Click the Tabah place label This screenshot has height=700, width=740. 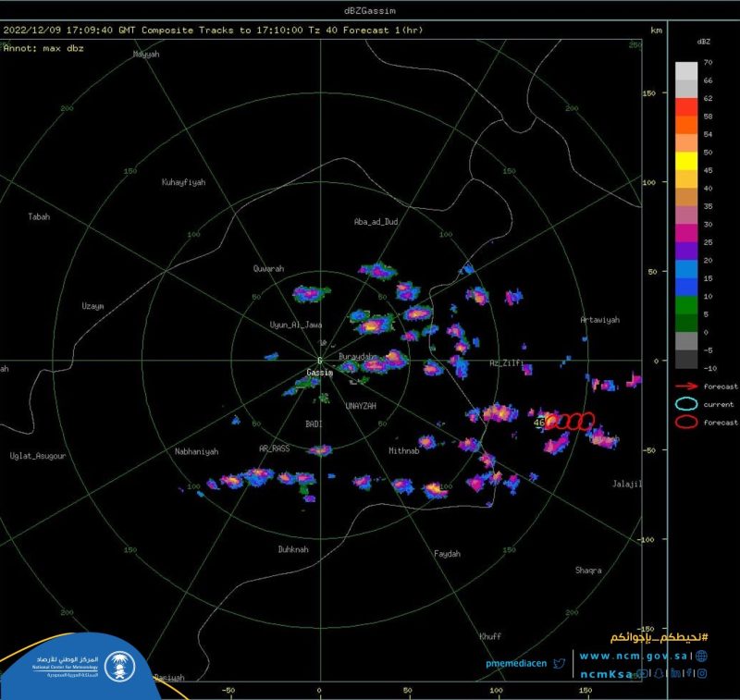tap(39, 216)
